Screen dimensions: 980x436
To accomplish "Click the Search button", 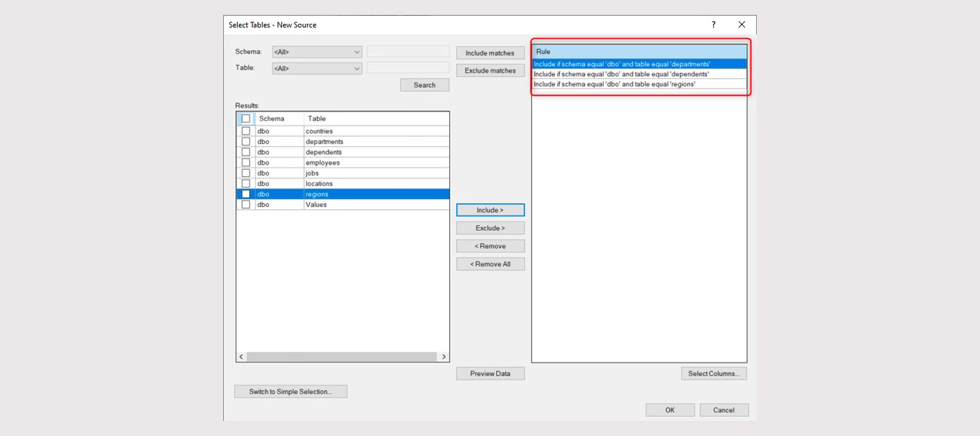I will point(425,85).
